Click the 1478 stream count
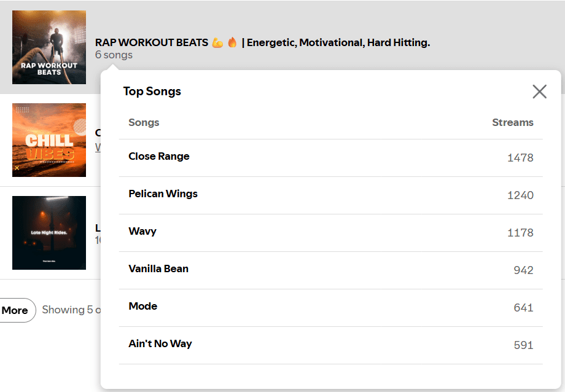 [520, 158]
